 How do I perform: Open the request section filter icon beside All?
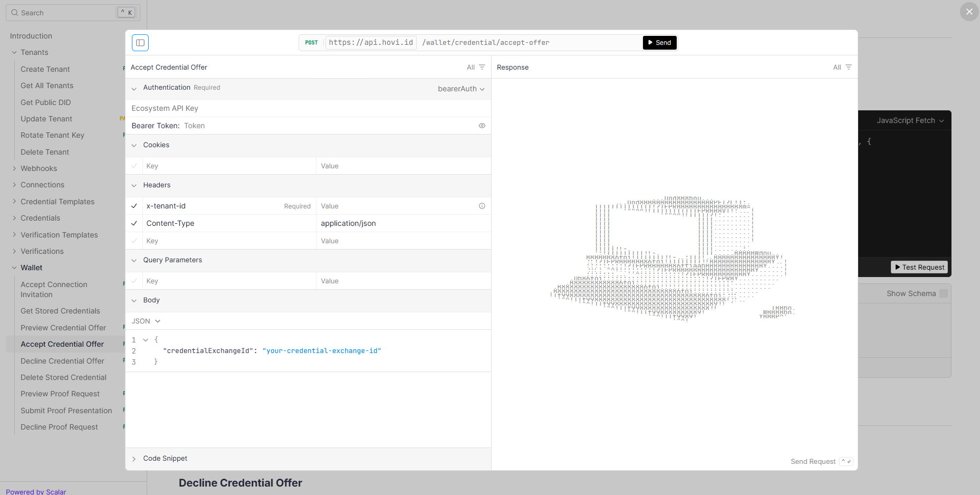pos(482,67)
